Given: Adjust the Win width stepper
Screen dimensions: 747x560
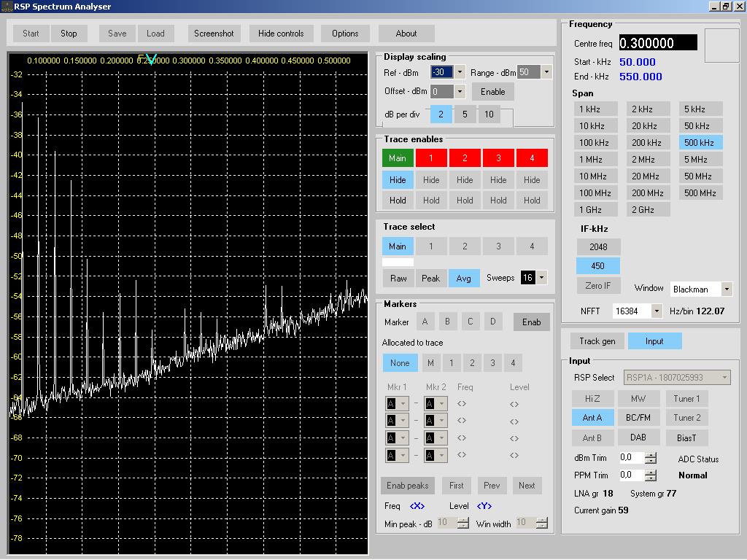Looking at the screenshot, I should coord(542,523).
